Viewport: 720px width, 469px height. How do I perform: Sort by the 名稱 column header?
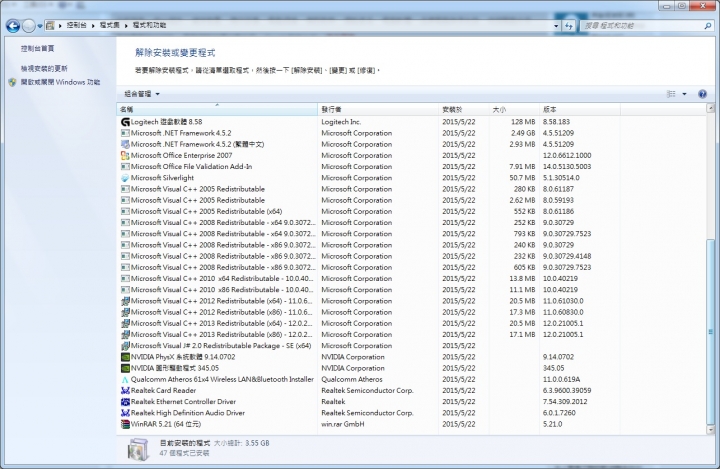[217, 109]
